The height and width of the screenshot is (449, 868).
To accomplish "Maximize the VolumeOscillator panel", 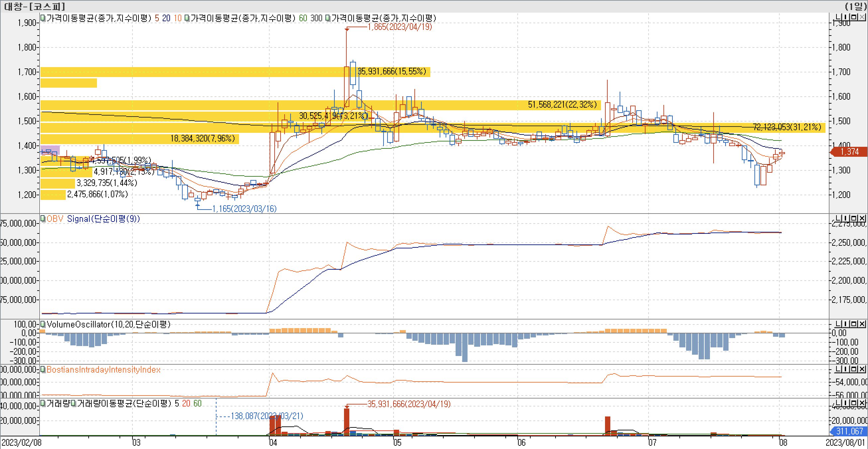I will (x=854, y=324).
